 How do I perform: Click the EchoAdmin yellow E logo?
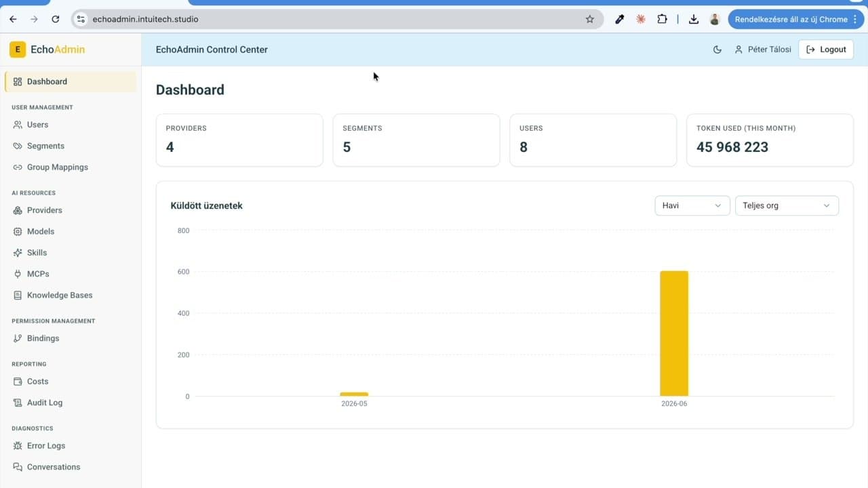pos(18,49)
